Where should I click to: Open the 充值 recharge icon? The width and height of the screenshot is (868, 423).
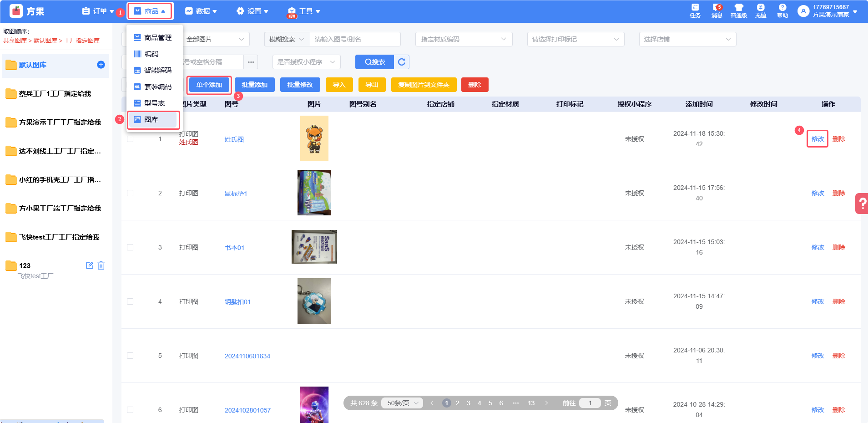761,7
